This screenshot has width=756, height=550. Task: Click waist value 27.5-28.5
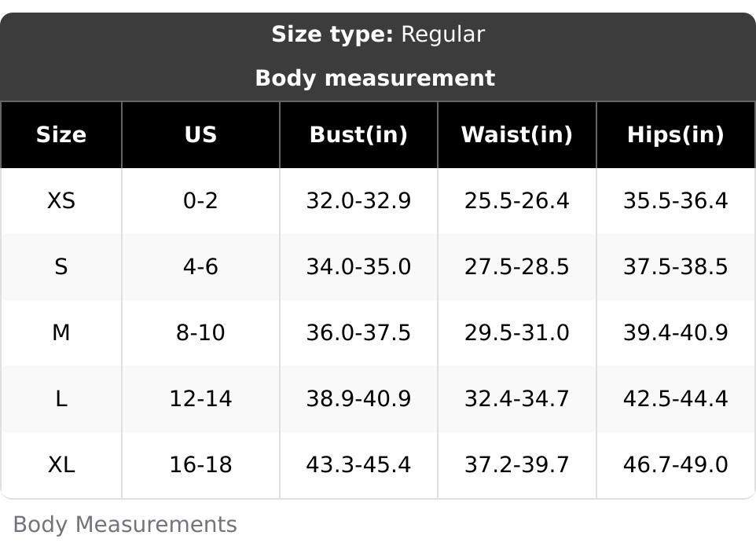click(x=517, y=266)
